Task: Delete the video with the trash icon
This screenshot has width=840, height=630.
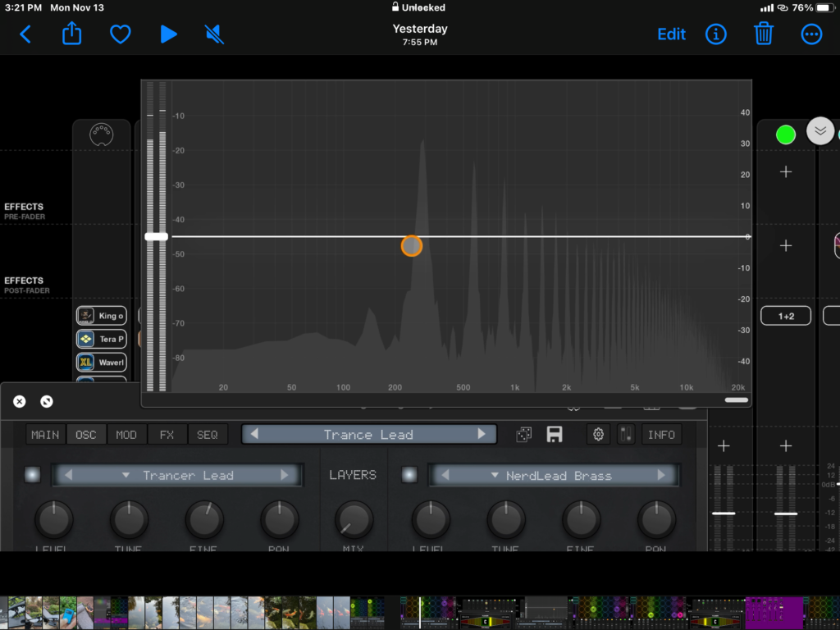Action: (764, 34)
